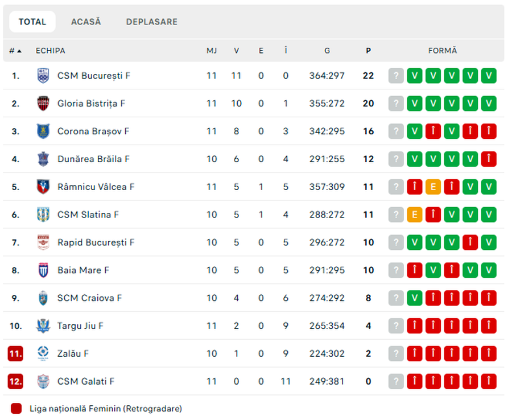Sort standings by G goals column
The width and height of the screenshot is (512, 420).
coord(327,51)
